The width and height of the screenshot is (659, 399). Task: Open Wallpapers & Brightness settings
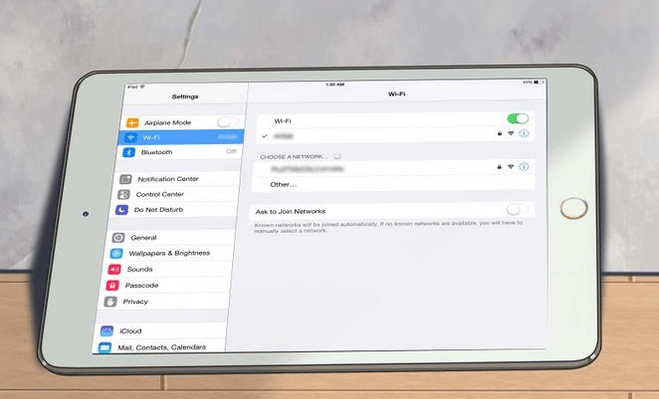pos(169,254)
